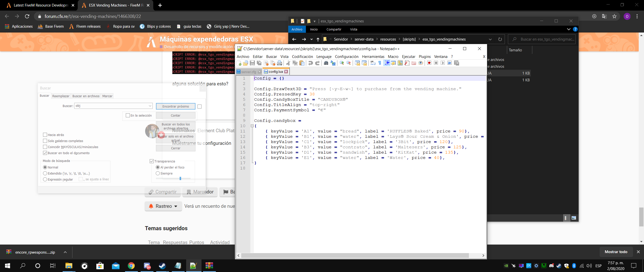
Task: Collapse the candybox block fold marker
Action: 252,126
